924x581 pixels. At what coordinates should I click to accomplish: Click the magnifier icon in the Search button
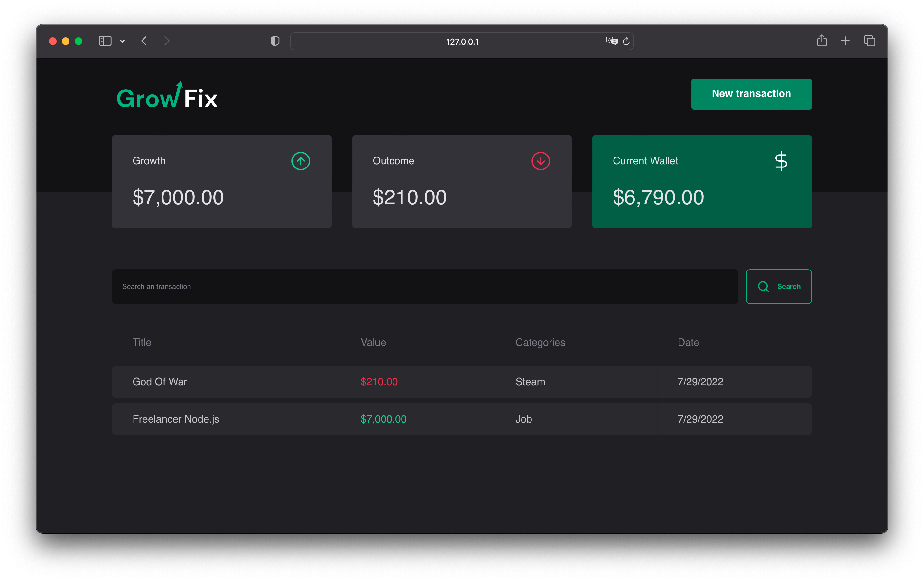point(763,286)
